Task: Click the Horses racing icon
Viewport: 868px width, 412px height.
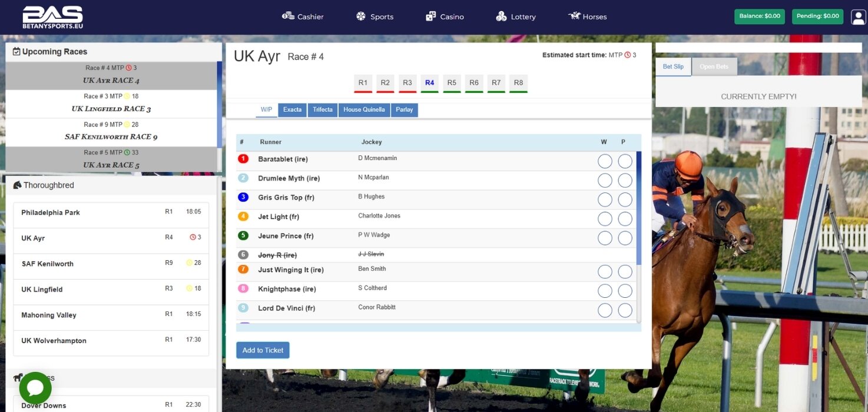Action: coord(574,16)
